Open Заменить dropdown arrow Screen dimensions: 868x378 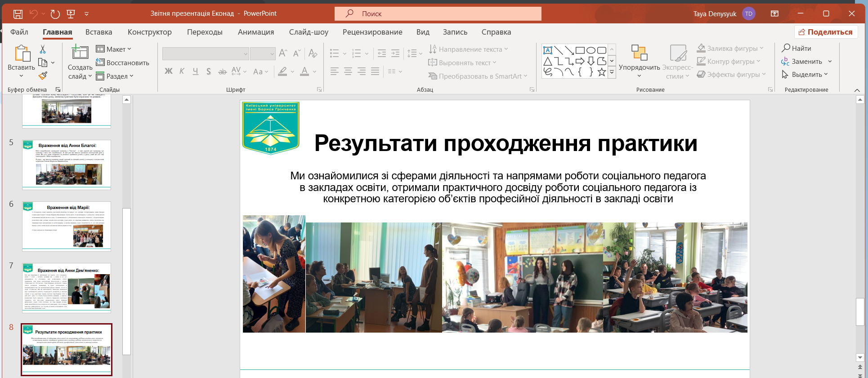pos(830,62)
